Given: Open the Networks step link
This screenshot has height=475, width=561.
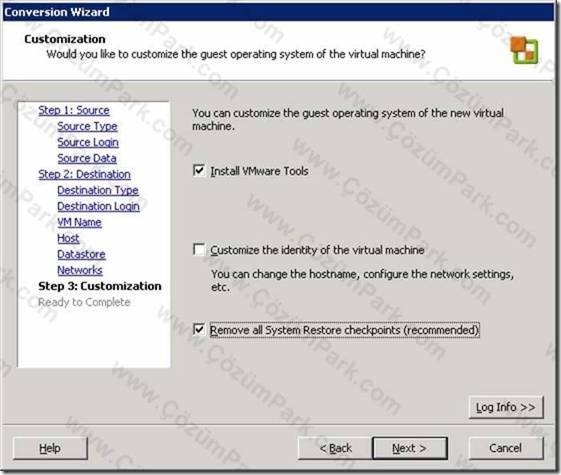Looking at the screenshot, I should (x=80, y=270).
